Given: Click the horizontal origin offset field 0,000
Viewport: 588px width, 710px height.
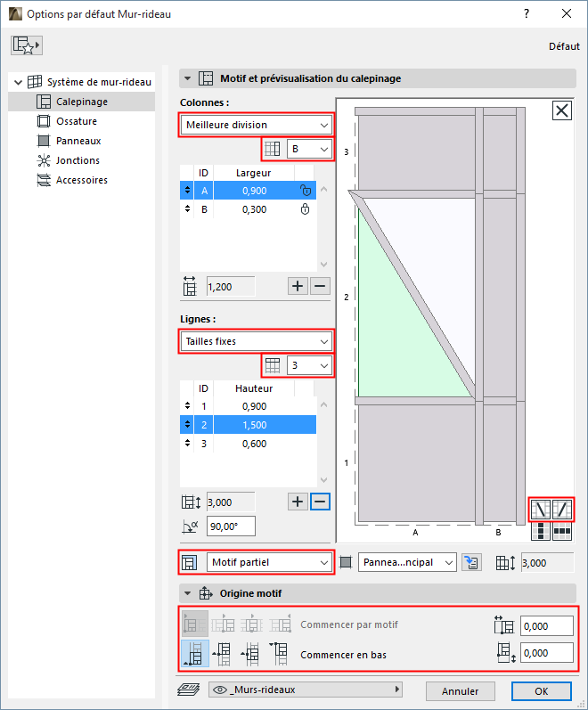Looking at the screenshot, I should pos(546,626).
